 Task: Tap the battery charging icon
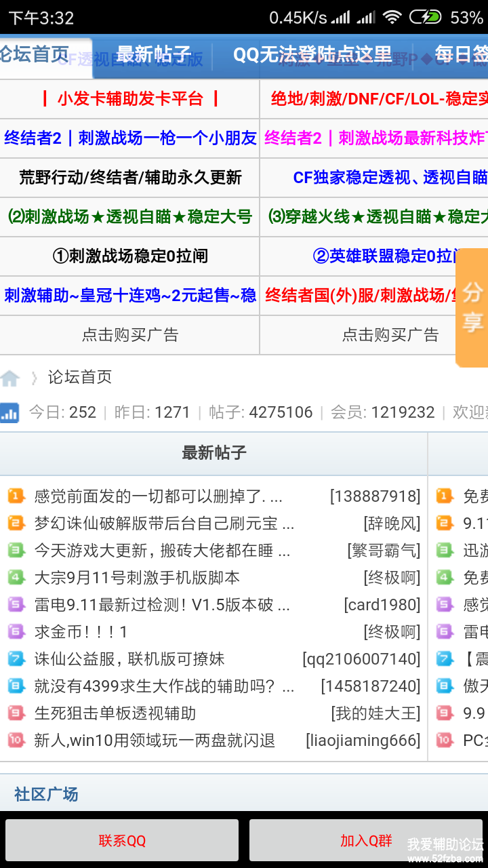(426, 17)
